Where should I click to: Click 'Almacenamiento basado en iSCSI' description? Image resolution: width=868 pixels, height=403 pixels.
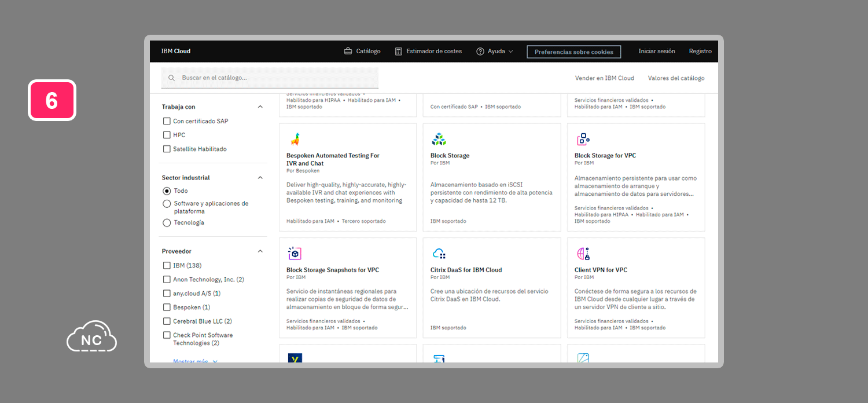[491, 193]
